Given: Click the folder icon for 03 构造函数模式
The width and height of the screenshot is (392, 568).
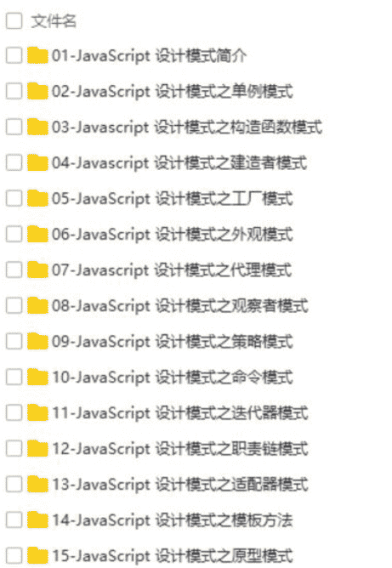Looking at the screenshot, I should tap(37, 127).
